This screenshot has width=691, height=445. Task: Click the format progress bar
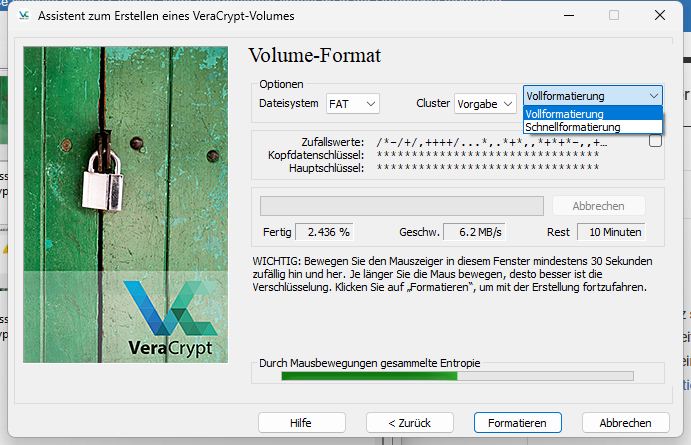point(401,206)
